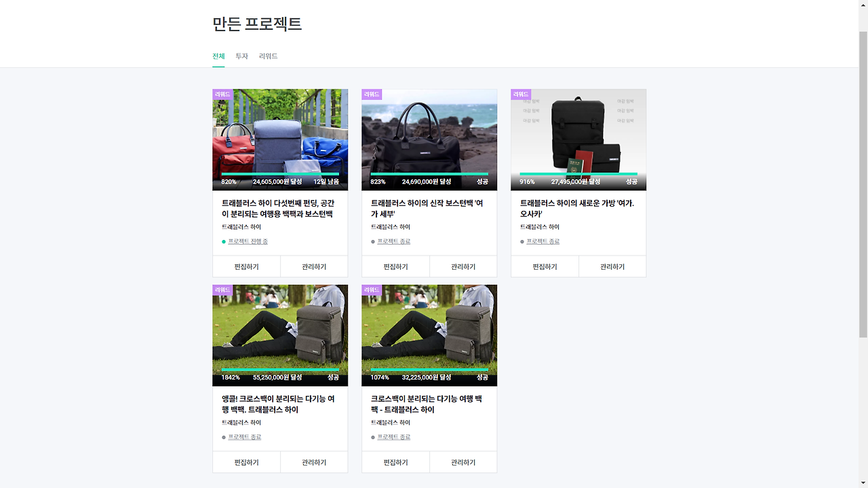Click creator name 트래블러스 하이 on 여가. 오사카 card
The image size is (868, 488).
540,227
